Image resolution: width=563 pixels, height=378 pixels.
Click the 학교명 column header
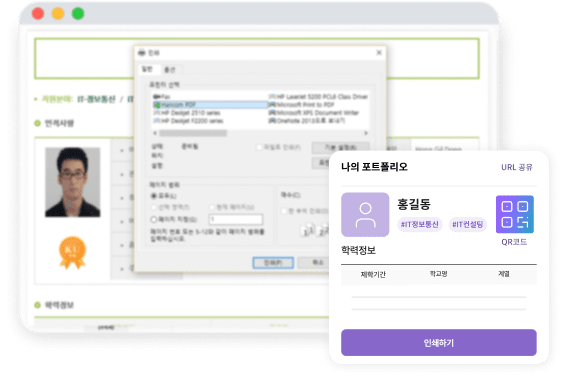tap(438, 274)
